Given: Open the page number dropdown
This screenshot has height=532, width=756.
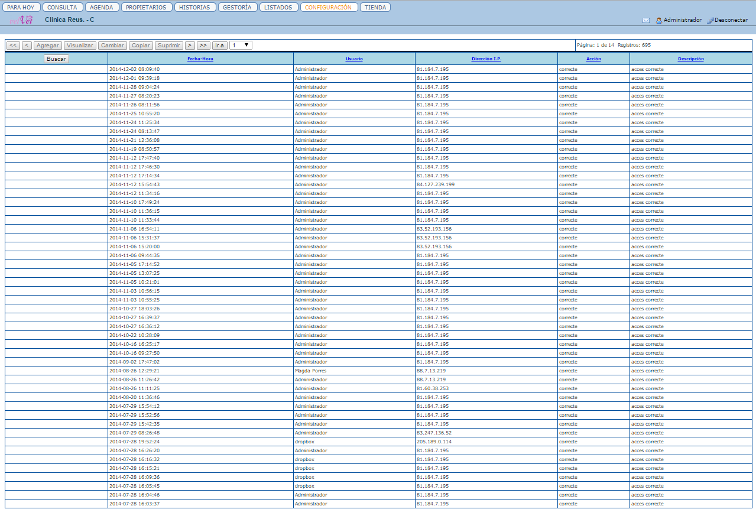Looking at the screenshot, I should pos(241,45).
